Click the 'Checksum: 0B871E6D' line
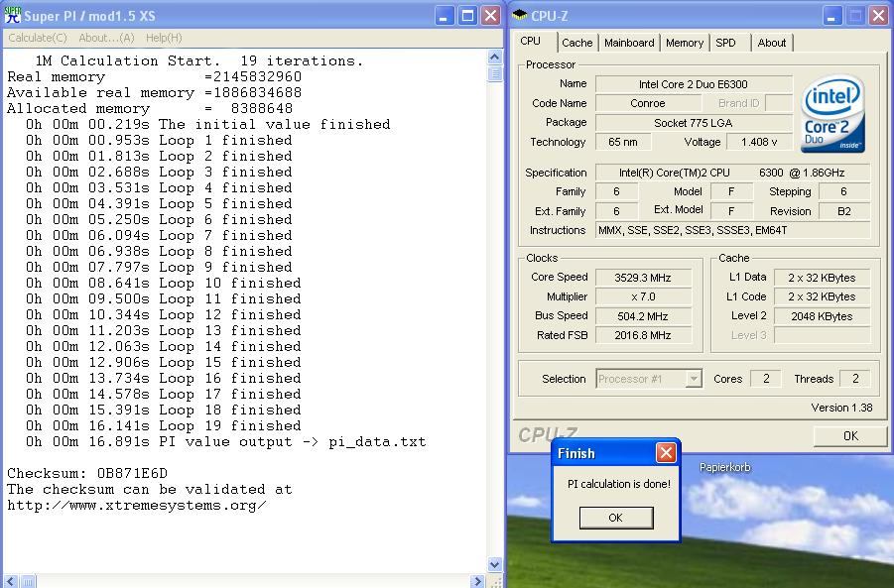Viewport: 894px width, 588px height. (x=87, y=474)
